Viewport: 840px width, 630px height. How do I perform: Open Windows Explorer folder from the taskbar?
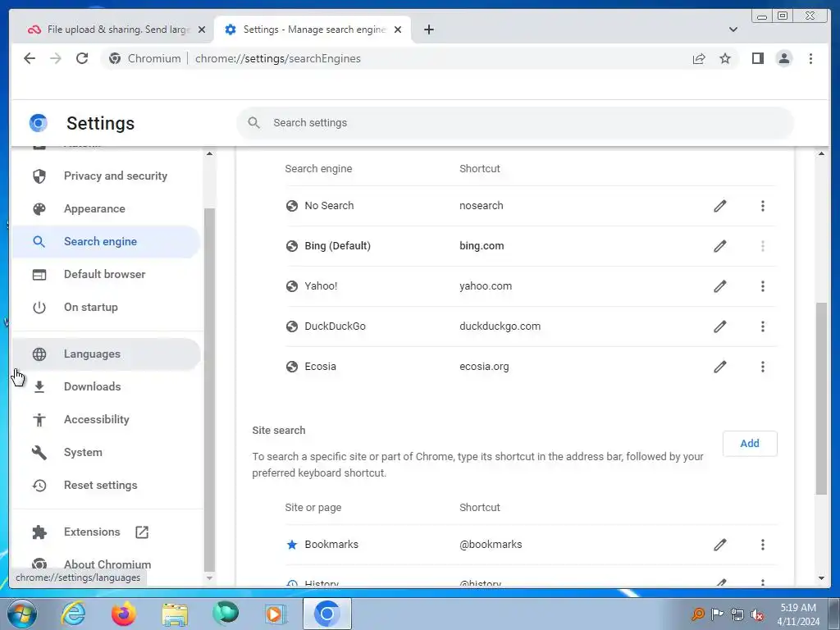point(175,614)
